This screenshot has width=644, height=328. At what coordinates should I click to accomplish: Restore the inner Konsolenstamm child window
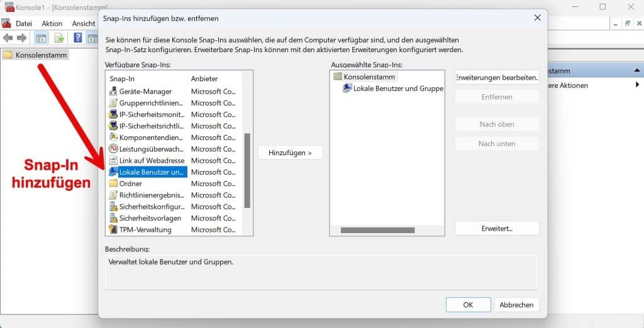click(627, 24)
